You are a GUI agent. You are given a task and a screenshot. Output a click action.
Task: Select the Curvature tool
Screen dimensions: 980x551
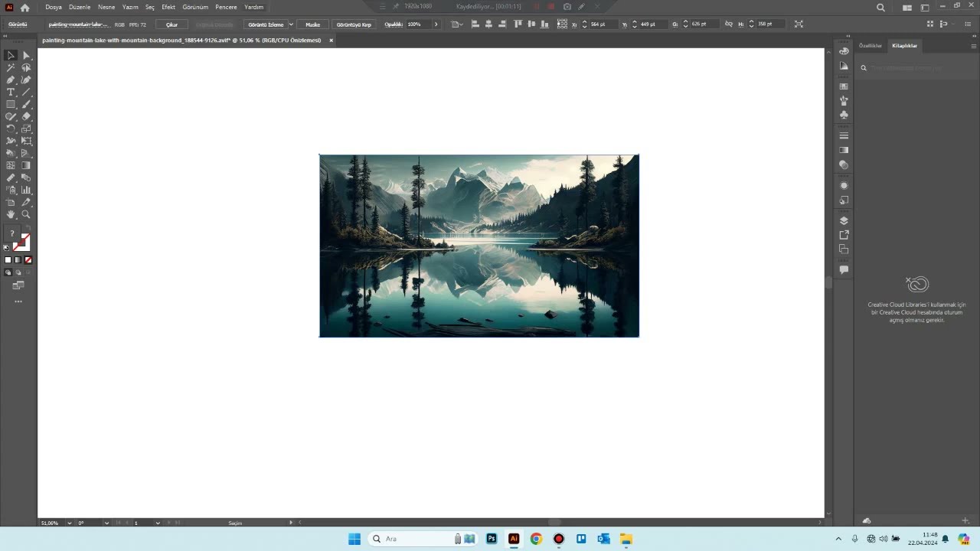[26, 80]
